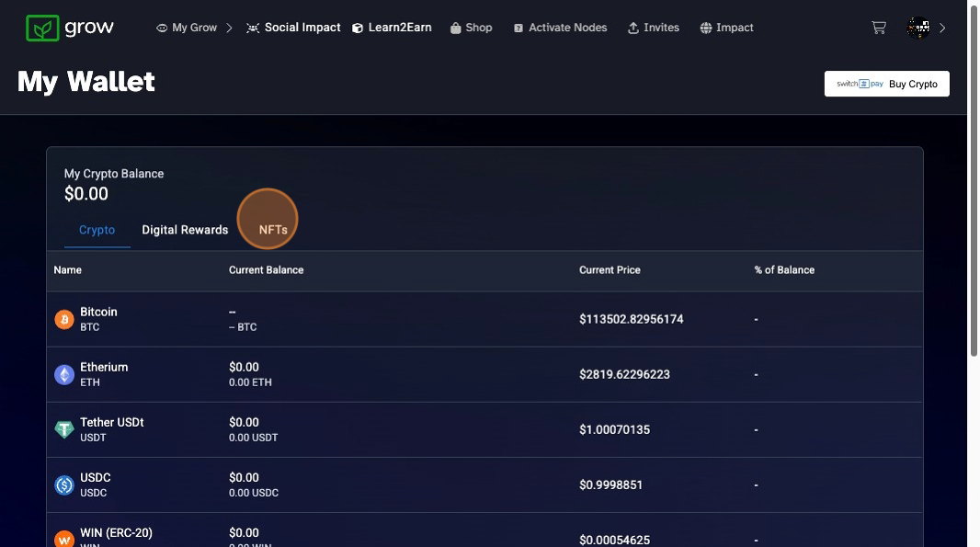980x547 pixels.
Task: Click the % of Balance column header
Action: [784, 270]
